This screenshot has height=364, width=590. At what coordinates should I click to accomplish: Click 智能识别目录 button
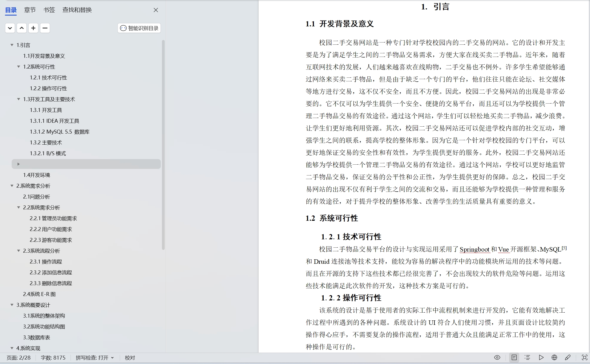139,28
